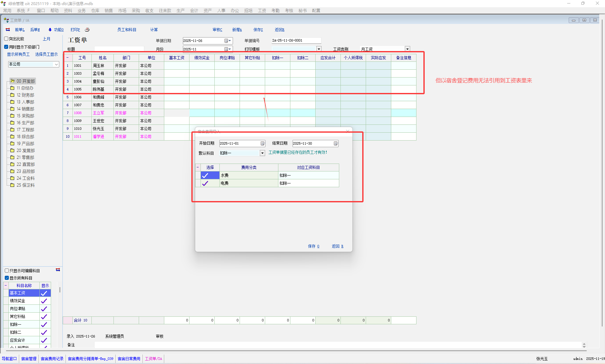This screenshot has width=605, height=364.
Task: Switch to the 宿舍费用记录 tab
Action: pos(52,359)
